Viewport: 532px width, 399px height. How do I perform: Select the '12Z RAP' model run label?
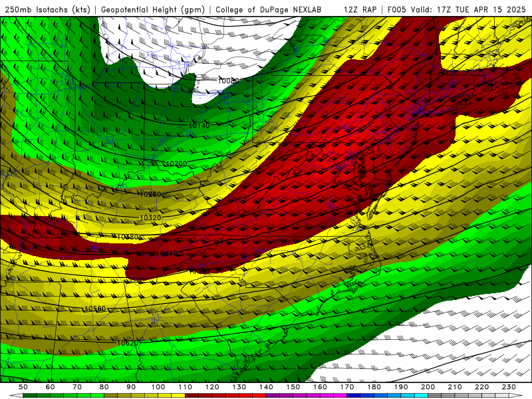(x=360, y=10)
